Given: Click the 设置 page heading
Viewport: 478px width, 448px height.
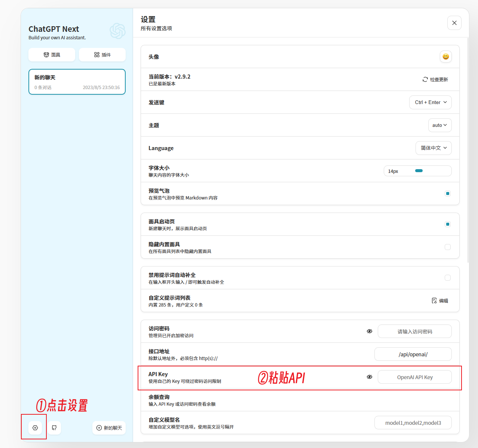Looking at the screenshot, I should [148, 19].
